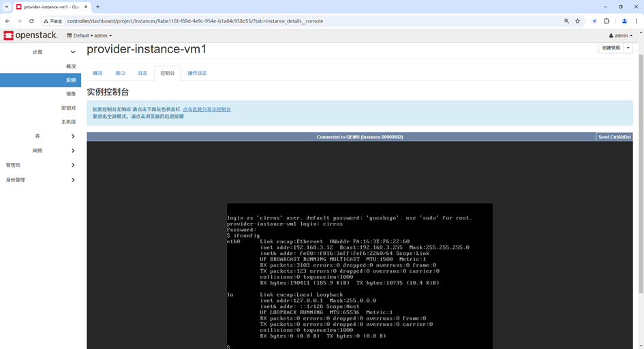The image size is (644, 349).
Task: Open the zoom magnifier icon in address bar
Action: click(566, 21)
